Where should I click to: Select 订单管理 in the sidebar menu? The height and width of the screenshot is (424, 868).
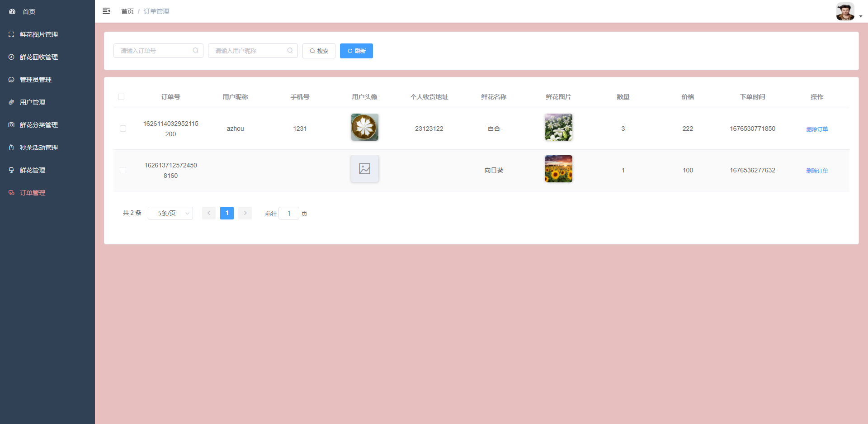click(x=32, y=193)
